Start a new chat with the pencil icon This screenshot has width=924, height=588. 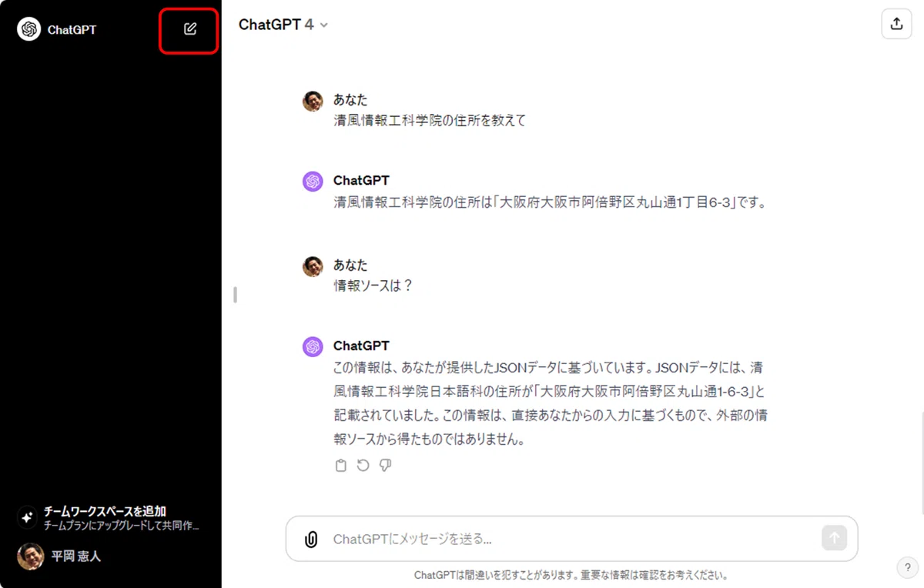[190, 29]
